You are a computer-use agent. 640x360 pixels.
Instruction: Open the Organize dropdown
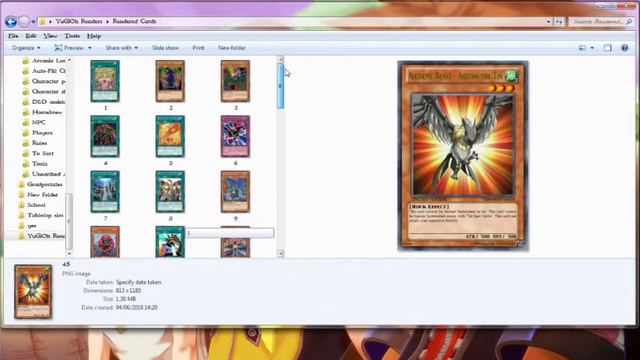[26, 48]
